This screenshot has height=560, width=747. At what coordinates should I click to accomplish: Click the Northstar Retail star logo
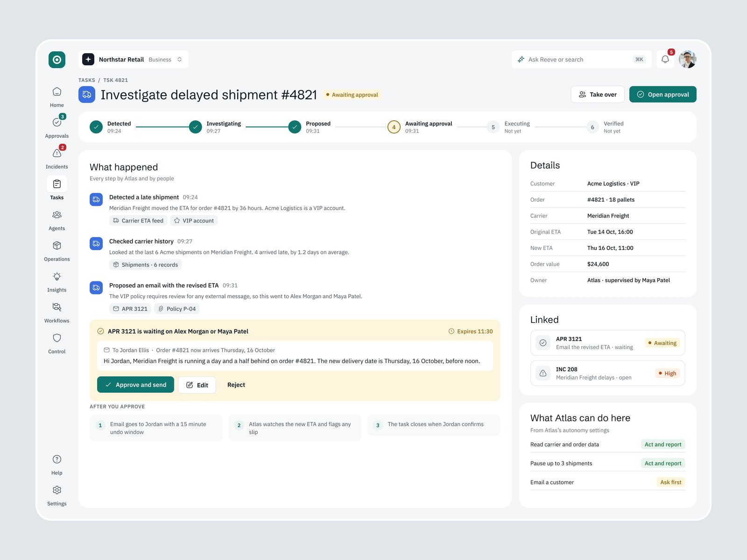click(x=88, y=59)
